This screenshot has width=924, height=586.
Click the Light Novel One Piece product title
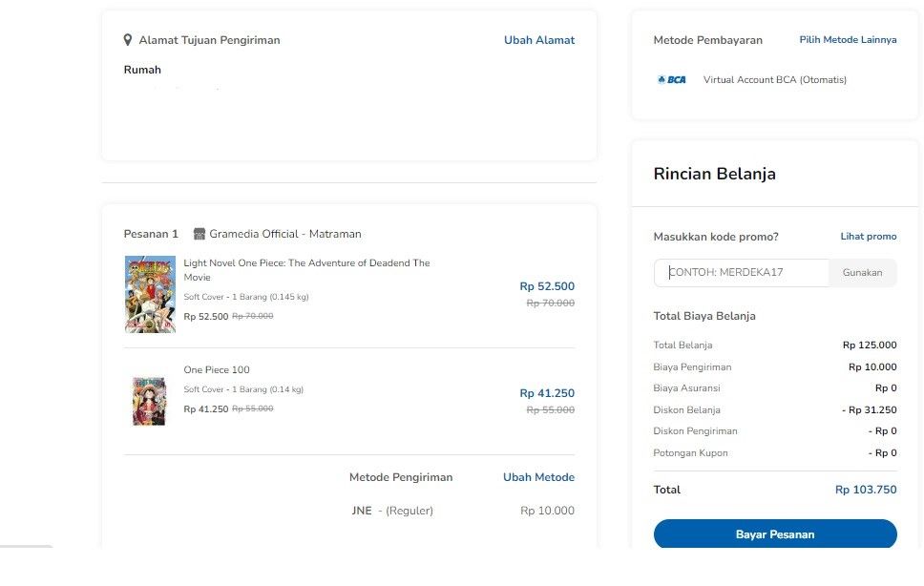pyautogui.click(x=305, y=269)
